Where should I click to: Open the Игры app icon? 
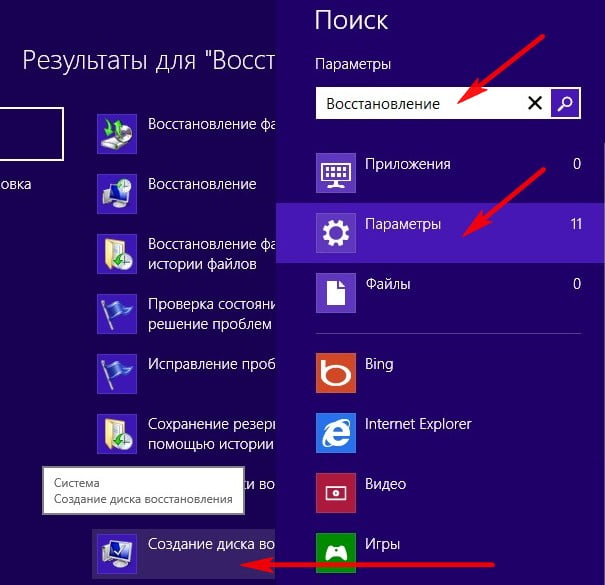click(x=335, y=551)
